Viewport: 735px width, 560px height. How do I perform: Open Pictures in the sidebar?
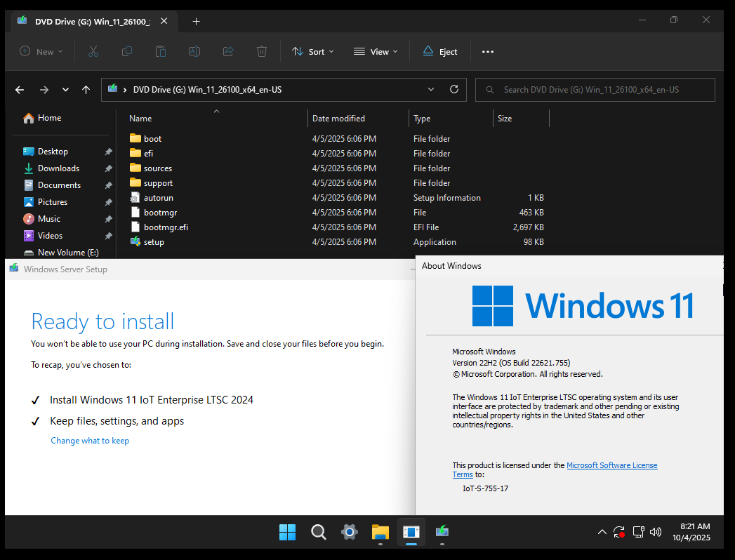click(45, 202)
